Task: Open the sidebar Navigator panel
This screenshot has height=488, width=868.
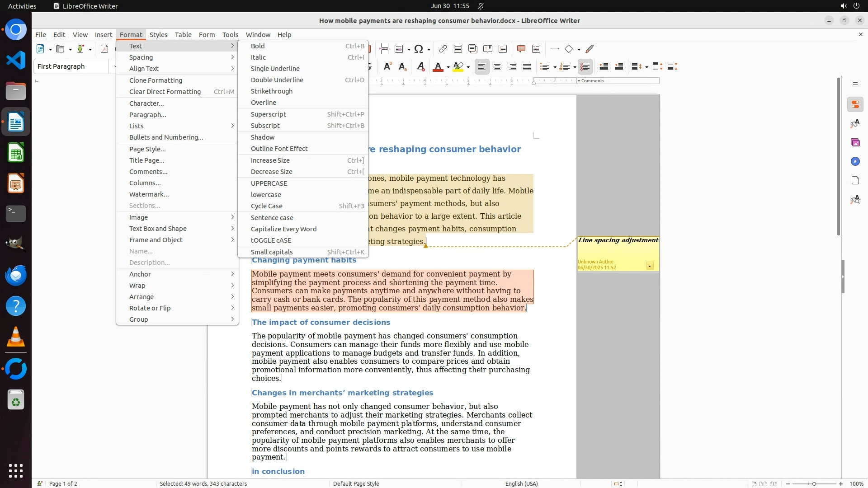Action: 855,161
